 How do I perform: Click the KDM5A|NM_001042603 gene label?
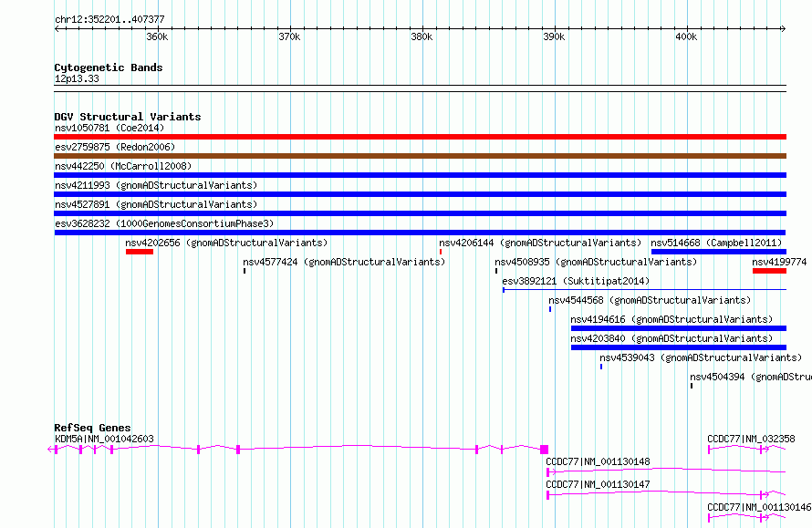104,439
